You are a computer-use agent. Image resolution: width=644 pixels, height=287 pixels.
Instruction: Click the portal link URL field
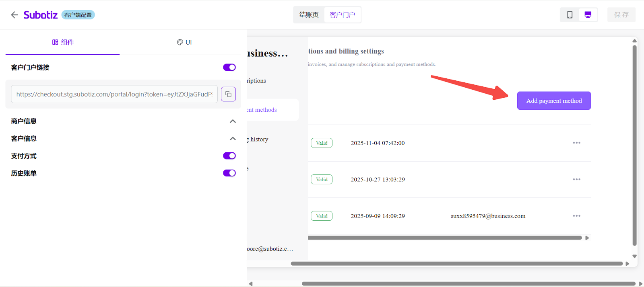click(x=114, y=94)
